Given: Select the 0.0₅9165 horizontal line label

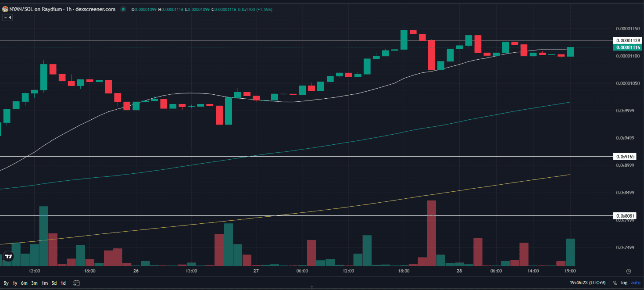Looking at the screenshot, I should (x=626, y=157).
